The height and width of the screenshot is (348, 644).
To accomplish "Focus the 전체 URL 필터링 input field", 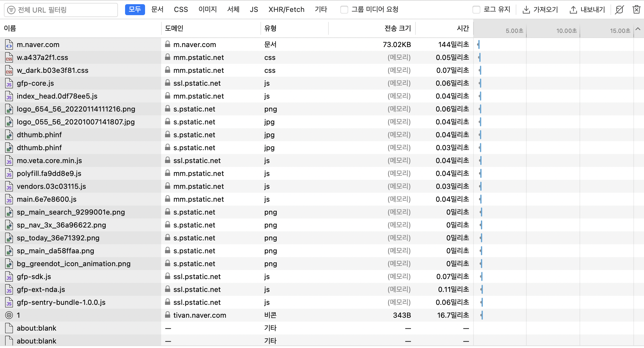I will [x=64, y=10].
